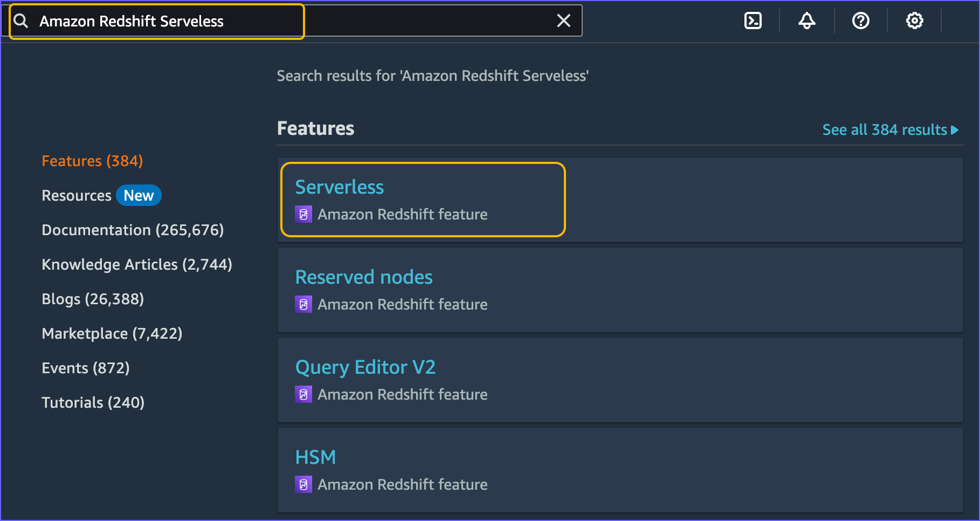This screenshot has width=980, height=521.
Task: Open the Serverless Redshift feature
Action: [340, 187]
